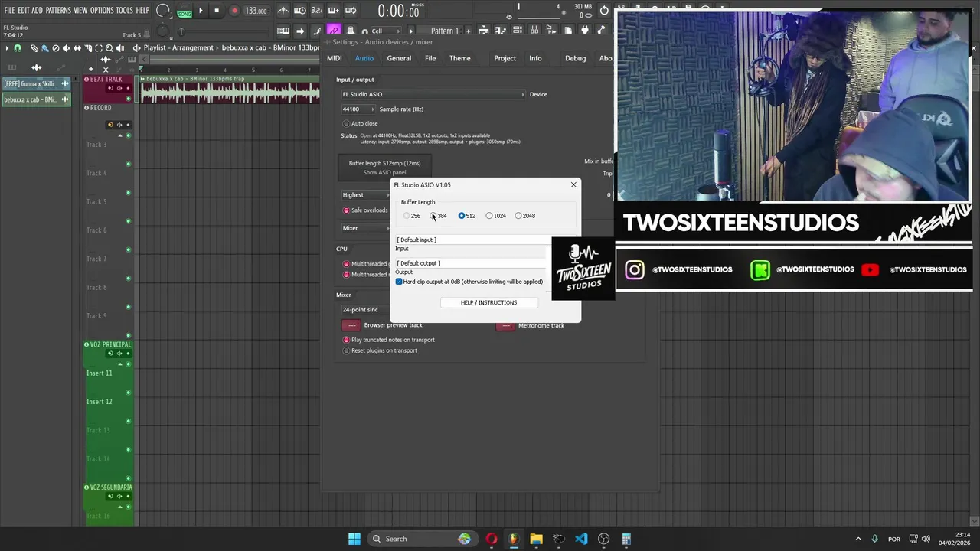
Task: Open OBS Studio from the taskbar
Action: point(603,539)
